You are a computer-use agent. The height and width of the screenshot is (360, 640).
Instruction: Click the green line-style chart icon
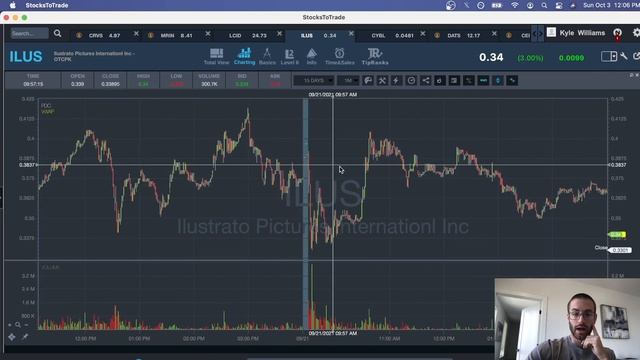(469, 80)
